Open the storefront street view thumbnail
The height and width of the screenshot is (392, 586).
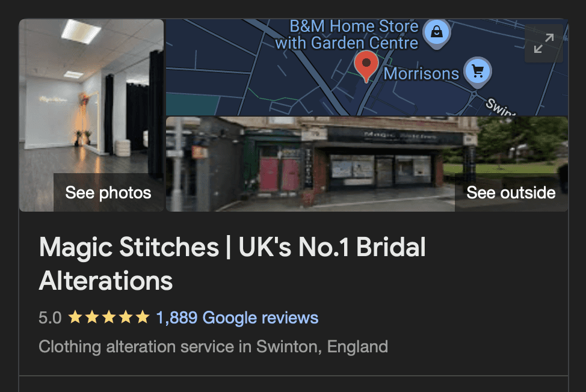(367, 164)
